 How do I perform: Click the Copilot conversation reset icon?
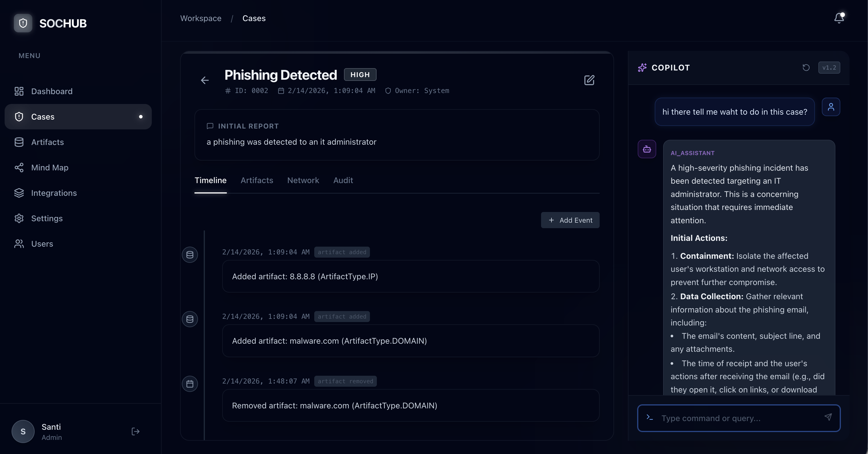point(806,68)
